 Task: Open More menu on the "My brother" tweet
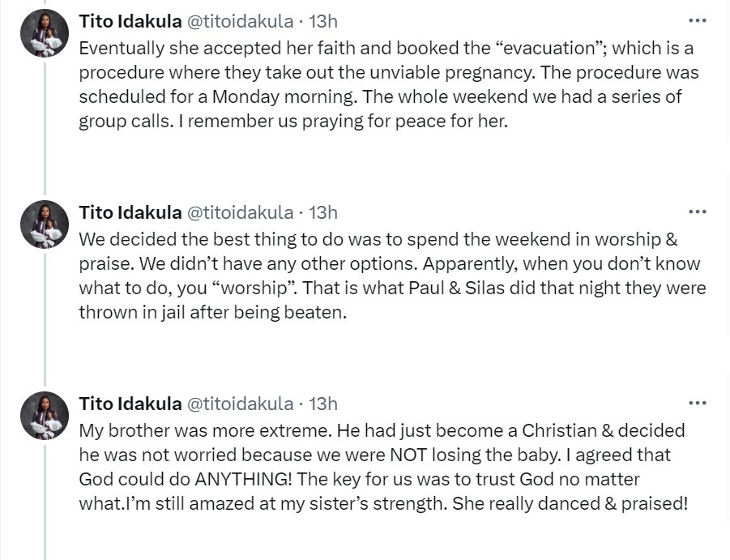(697, 403)
